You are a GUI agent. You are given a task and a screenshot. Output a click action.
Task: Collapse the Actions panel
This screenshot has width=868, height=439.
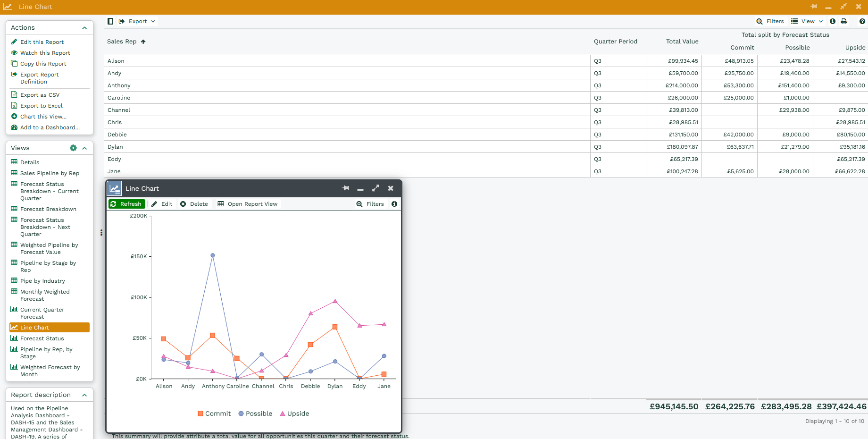pos(84,28)
